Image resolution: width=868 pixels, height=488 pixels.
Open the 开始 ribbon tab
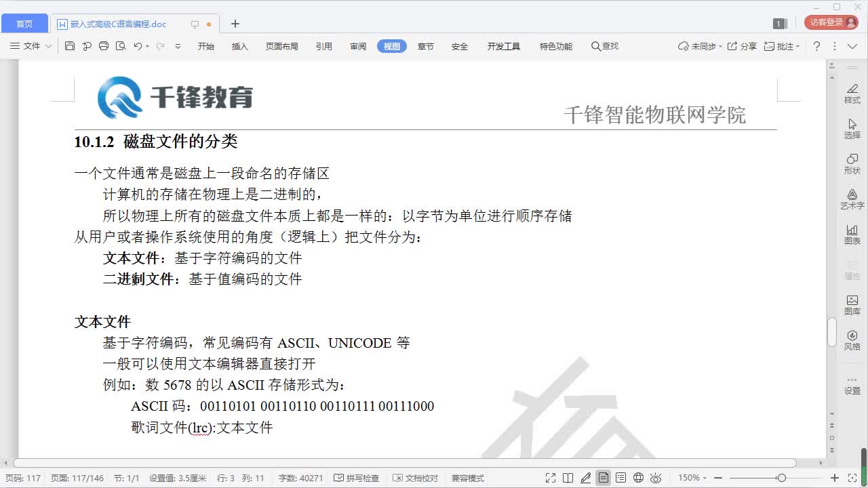205,46
